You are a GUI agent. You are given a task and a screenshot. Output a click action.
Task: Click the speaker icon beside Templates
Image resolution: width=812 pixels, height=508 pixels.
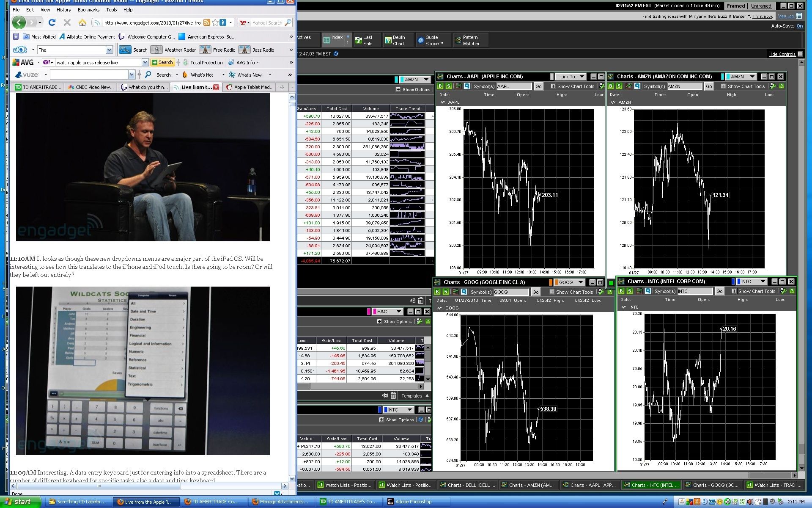pos(385,395)
